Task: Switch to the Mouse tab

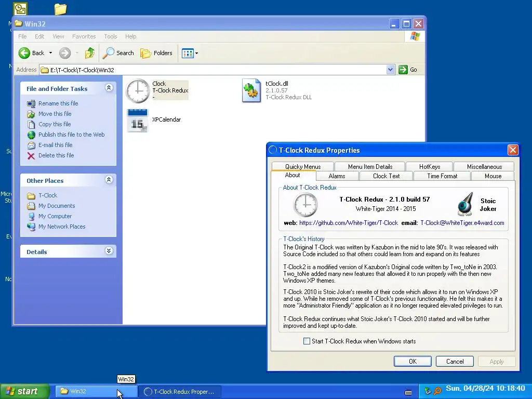Action: coord(493,176)
